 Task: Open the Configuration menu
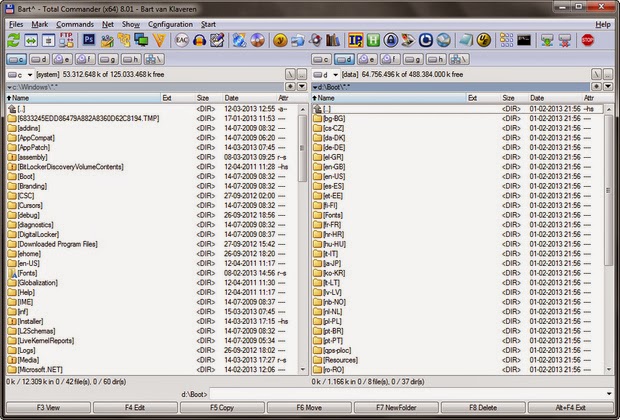(170, 24)
